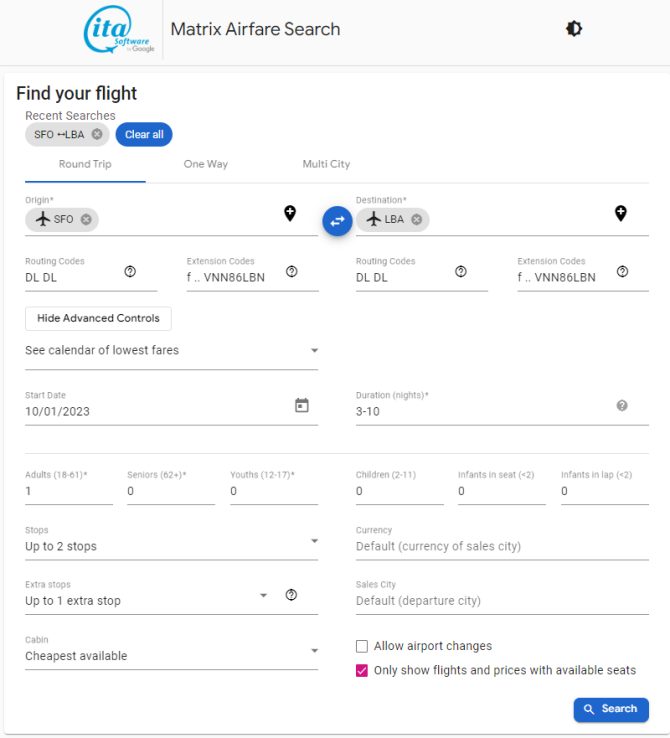Click the Search button
Image resolution: width=670 pixels, height=738 pixels.
611,709
